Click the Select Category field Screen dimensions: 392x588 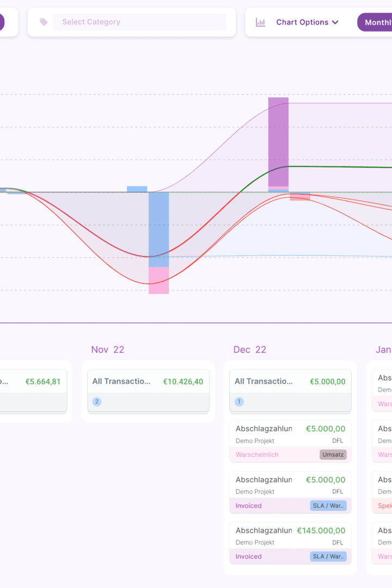coord(139,22)
